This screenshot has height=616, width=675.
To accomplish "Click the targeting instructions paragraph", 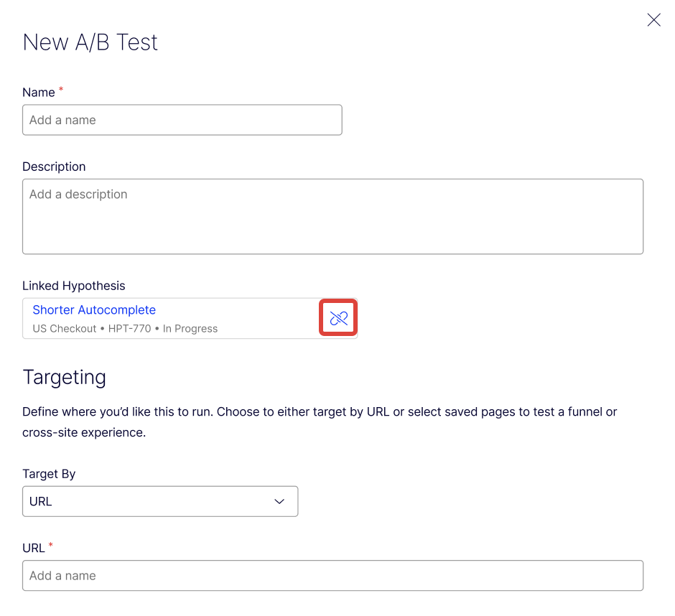I will coord(320,422).
